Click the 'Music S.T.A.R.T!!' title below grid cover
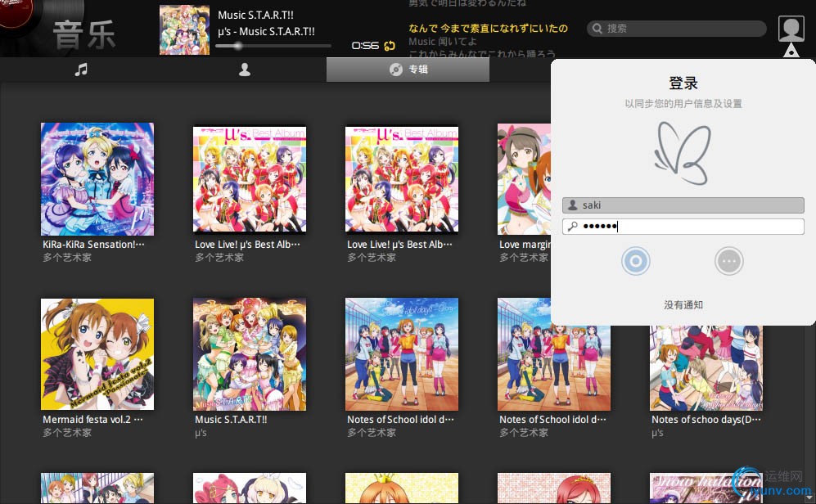The height and width of the screenshot is (504, 816). 231,419
